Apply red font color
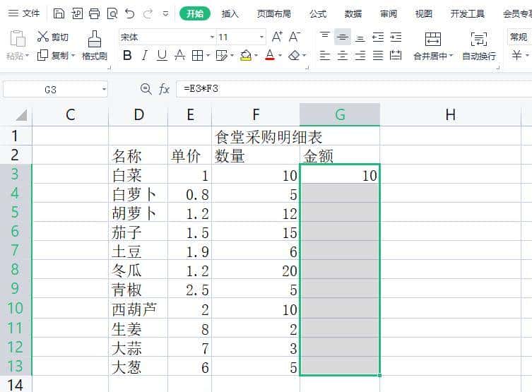Viewport: 532px width, 392px height. [270, 55]
